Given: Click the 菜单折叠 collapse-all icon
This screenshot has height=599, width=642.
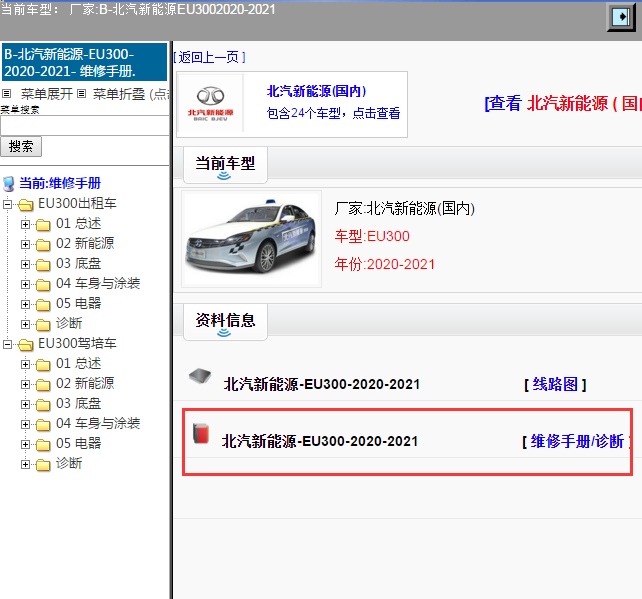Looking at the screenshot, I should [x=81, y=94].
